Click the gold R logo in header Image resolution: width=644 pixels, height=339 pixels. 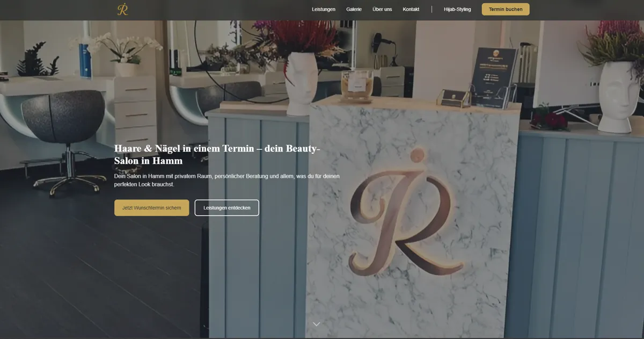[122, 10]
